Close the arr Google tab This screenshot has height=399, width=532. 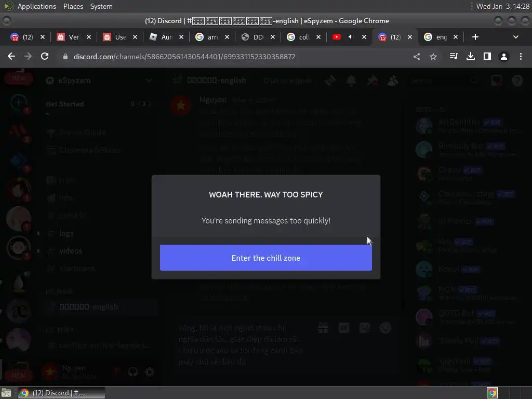[227, 37]
